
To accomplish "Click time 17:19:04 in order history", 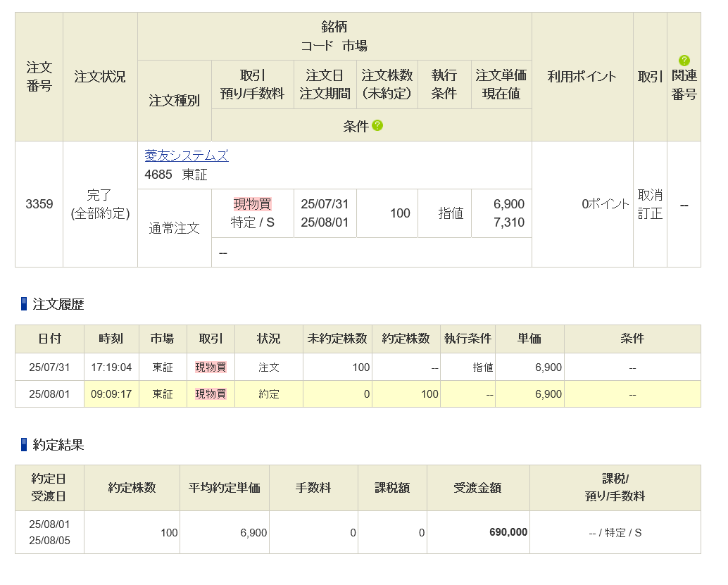I will (x=111, y=367).
